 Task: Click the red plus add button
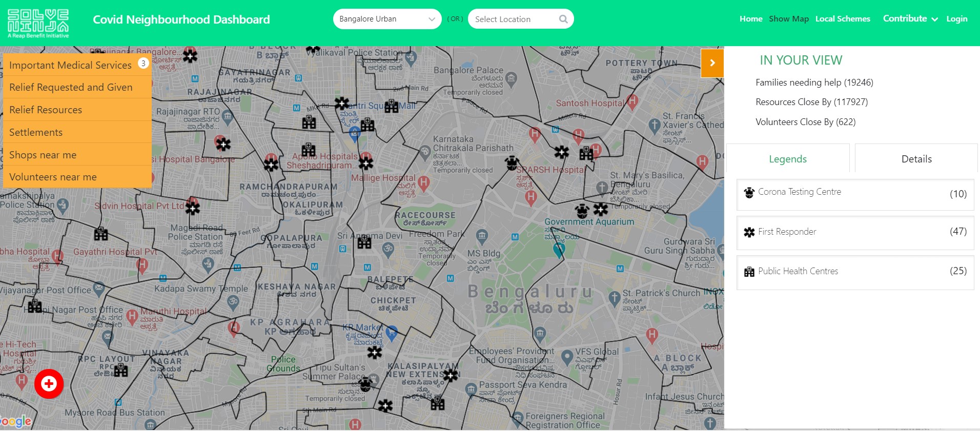(x=49, y=383)
